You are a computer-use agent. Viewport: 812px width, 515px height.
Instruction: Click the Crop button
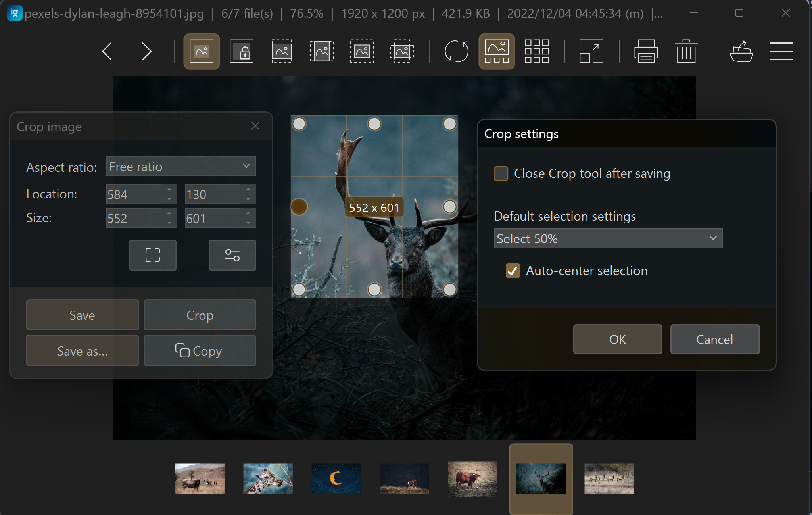pyautogui.click(x=200, y=315)
